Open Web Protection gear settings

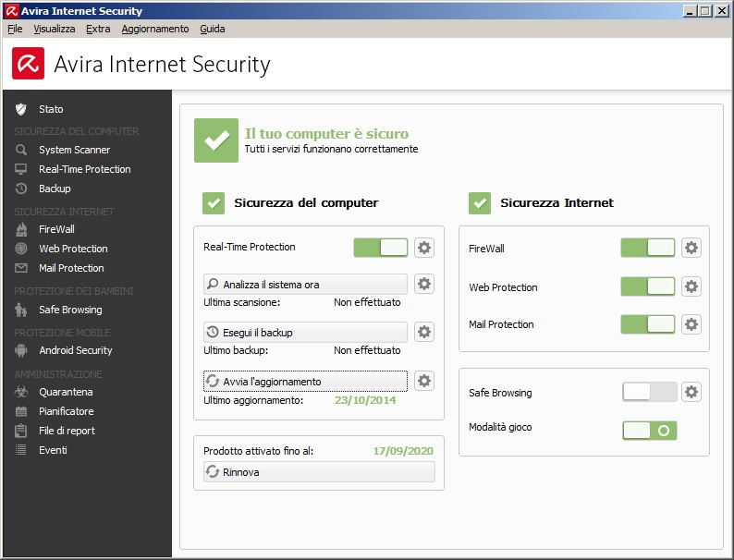(691, 286)
